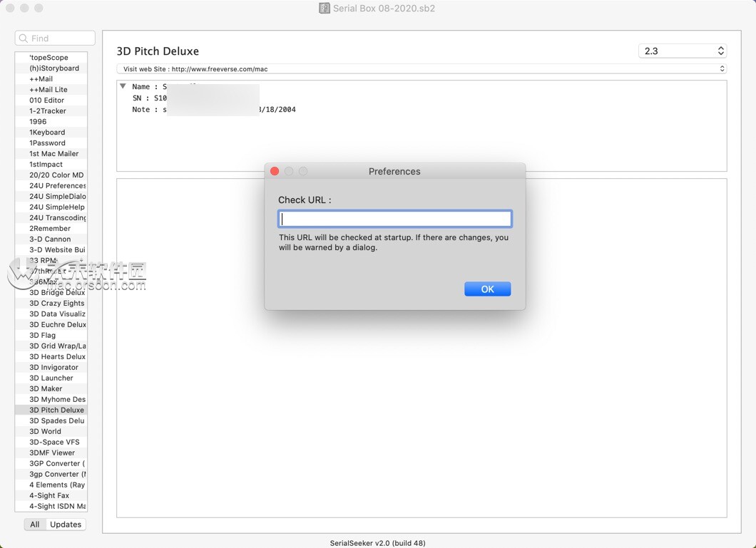Select 3D Maker in the list
This screenshot has height=548, width=756.
click(x=51, y=388)
